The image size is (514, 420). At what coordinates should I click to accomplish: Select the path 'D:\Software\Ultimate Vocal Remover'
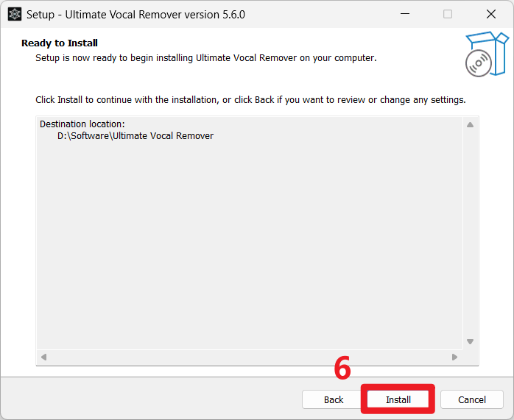135,136
